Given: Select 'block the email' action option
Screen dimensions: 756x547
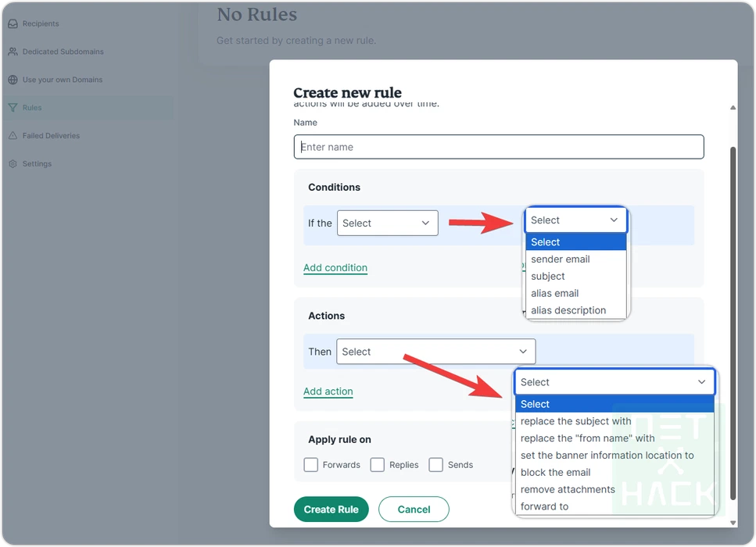Looking at the screenshot, I should pyautogui.click(x=556, y=473).
